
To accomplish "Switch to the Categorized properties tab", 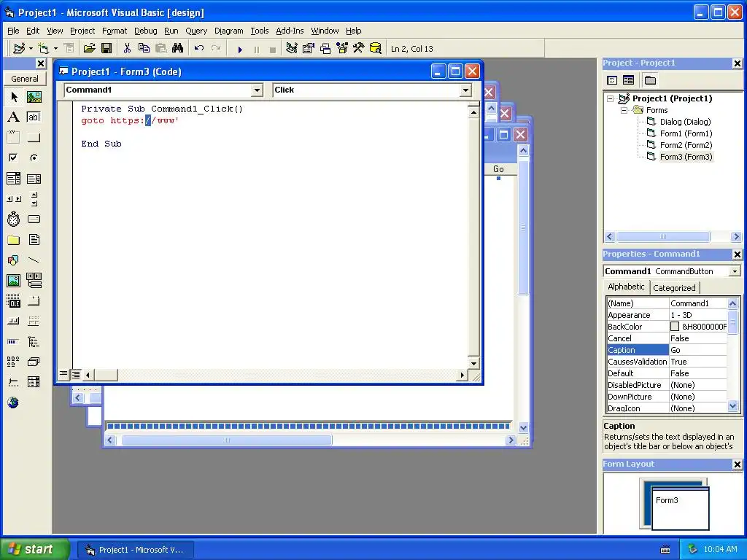I will pos(674,287).
